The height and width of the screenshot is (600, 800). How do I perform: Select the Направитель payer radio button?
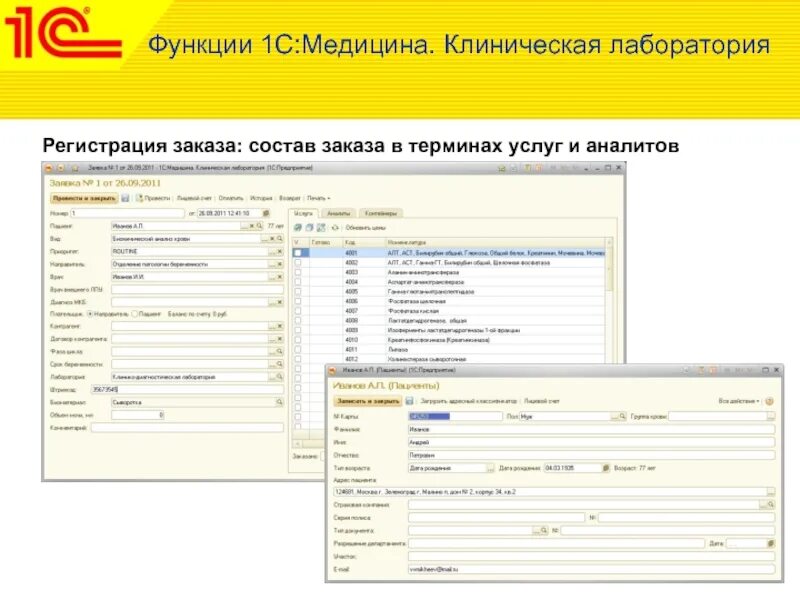(90, 314)
